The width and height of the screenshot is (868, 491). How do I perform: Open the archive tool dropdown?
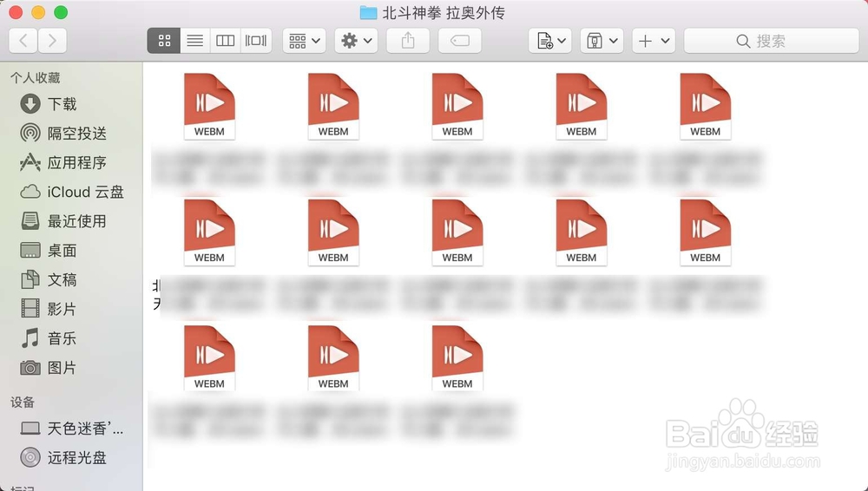pyautogui.click(x=602, y=41)
